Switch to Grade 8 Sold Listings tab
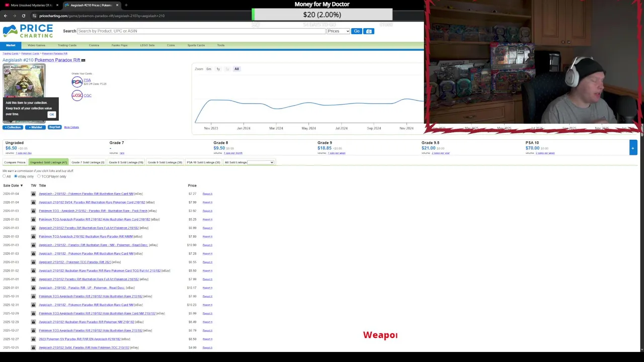The height and width of the screenshot is (362, 644). (x=126, y=162)
